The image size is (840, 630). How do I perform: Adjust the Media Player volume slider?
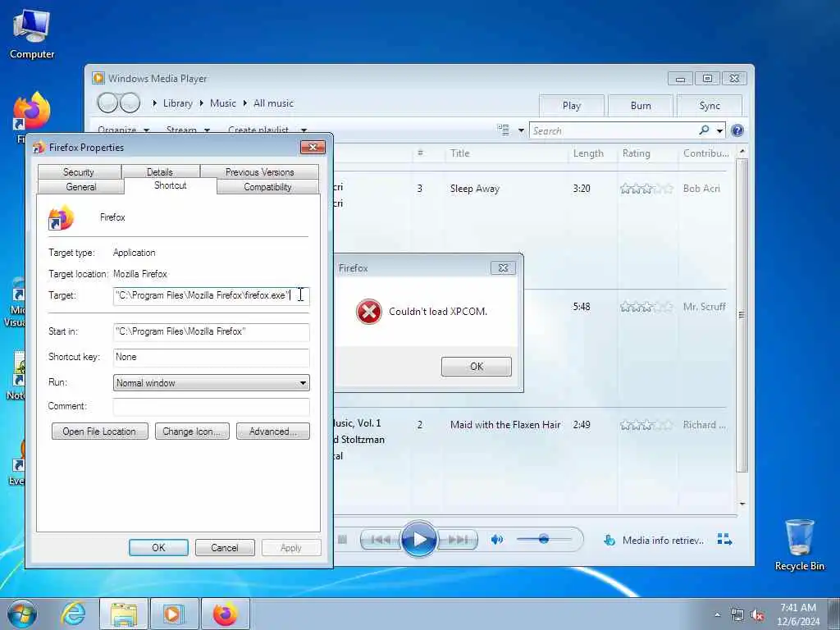click(x=543, y=539)
